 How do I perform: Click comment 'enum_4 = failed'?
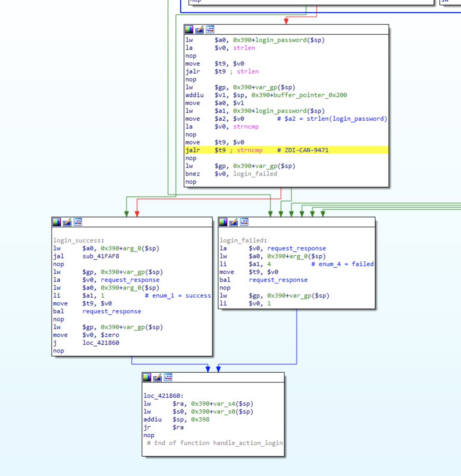[x=343, y=264]
